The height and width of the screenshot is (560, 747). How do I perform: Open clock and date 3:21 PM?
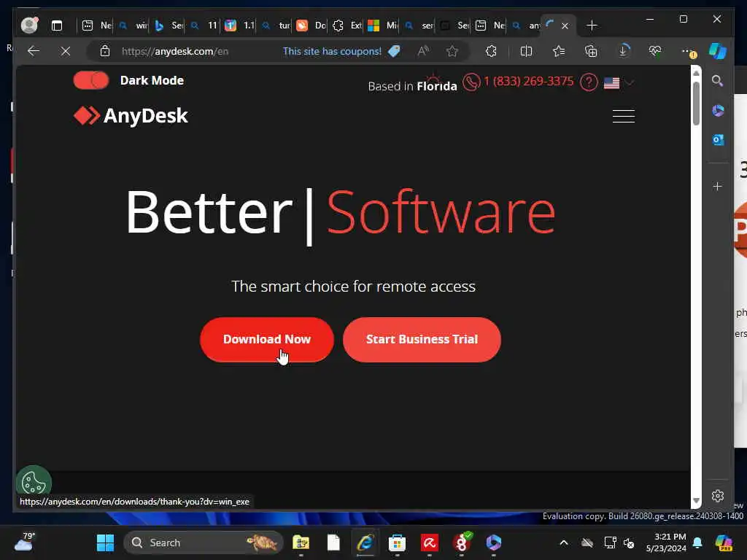[x=666, y=542]
